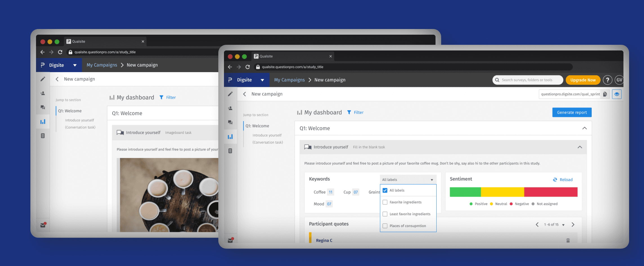Collapse the Q1: Welcome section chevron

pos(584,128)
